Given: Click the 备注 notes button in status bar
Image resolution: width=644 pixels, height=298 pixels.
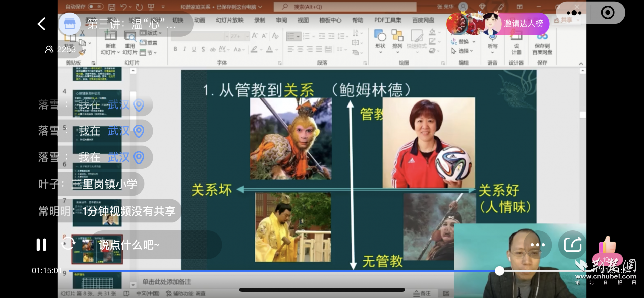Looking at the screenshot, I should pos(422,293).
